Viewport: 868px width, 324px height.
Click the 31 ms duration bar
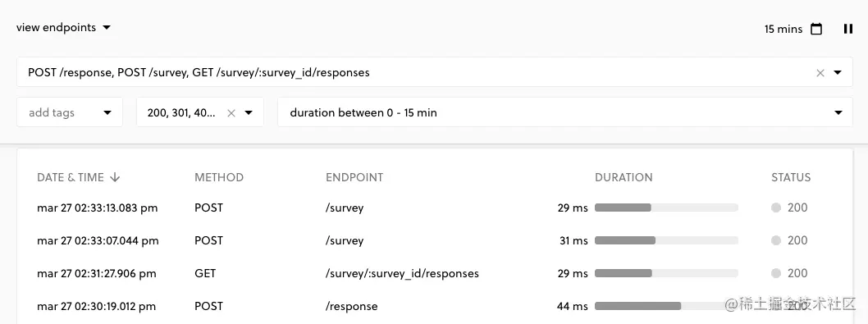coord(666,240)
